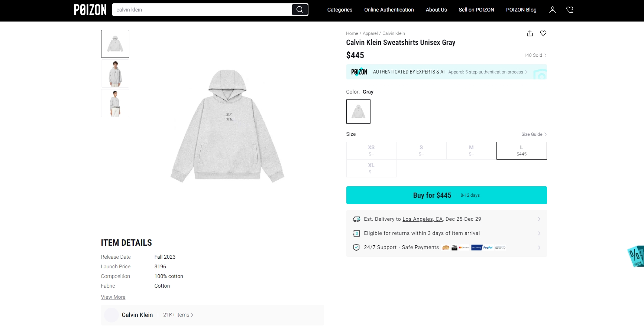Expand the returns eligibility row
Image resolution: width=644 pixels, height=334 pixels.
539,233
